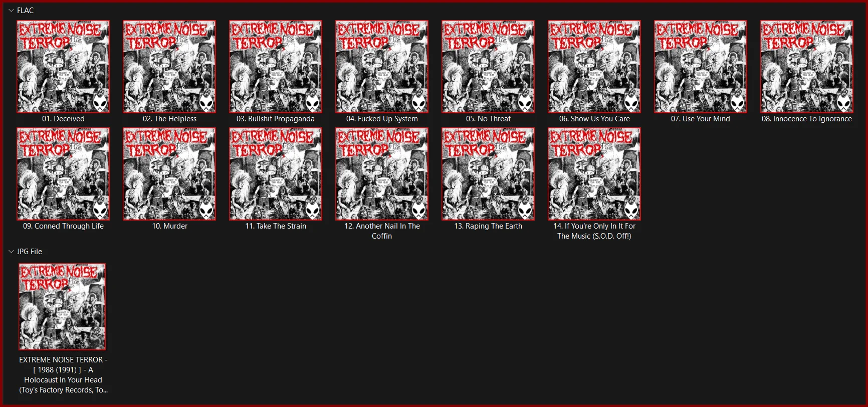
Task: Select album art for 08. Innocence To Ignorance
Action: tap(807, 67)
